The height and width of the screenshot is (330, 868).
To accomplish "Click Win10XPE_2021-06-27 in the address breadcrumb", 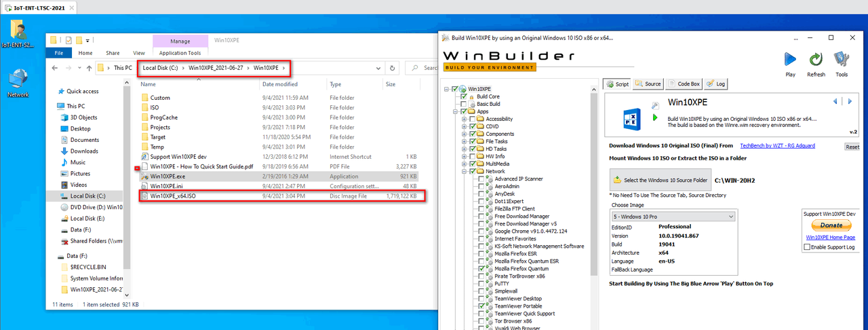I will coord(216,68).
